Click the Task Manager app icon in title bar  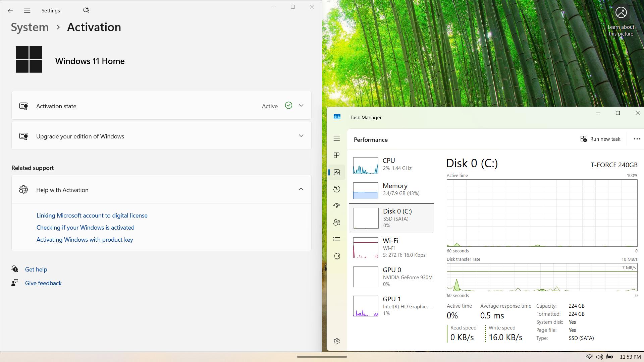[337, 117]
